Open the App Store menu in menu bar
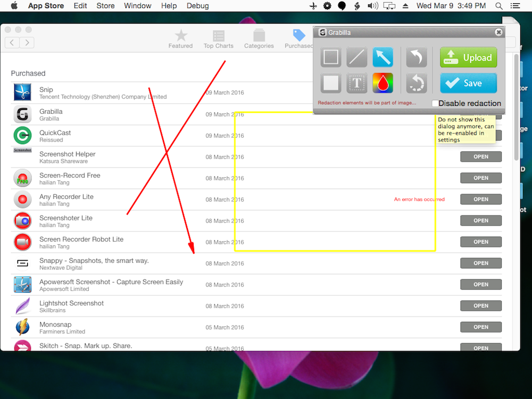The width and height of the screenshot is (532, 399). coord(46,6)
